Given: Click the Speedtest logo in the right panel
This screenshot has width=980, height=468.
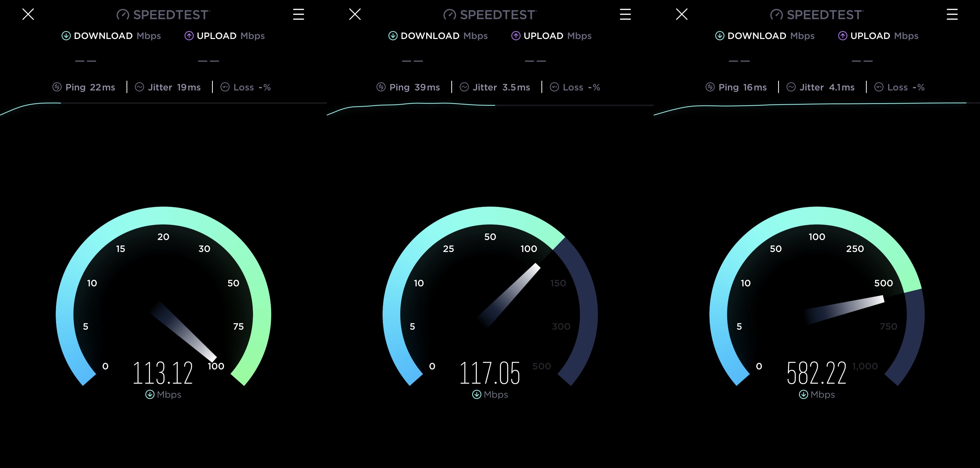Looking at the screenshot, I should coord(817,15).
